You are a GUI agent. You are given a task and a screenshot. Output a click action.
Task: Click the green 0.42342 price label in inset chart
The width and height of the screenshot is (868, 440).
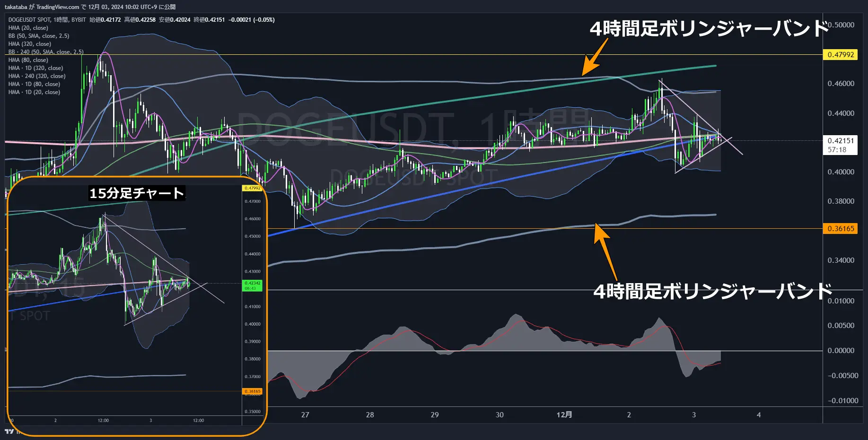click(252, 285)
